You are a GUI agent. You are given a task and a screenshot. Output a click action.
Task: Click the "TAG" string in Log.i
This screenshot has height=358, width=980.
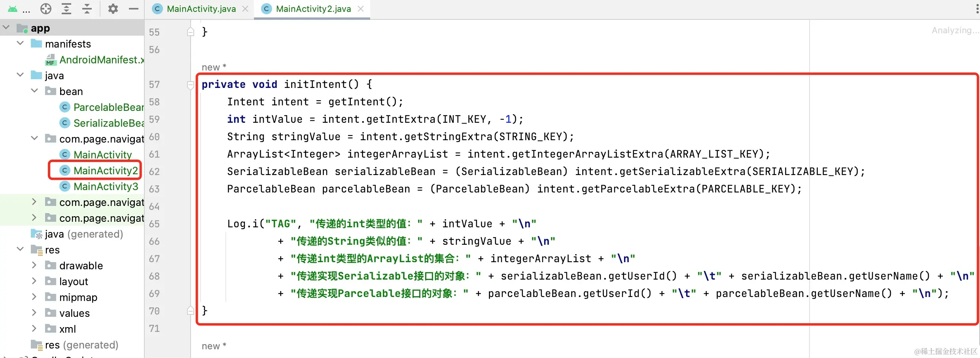pyautogui.click(x=280, y=224)
